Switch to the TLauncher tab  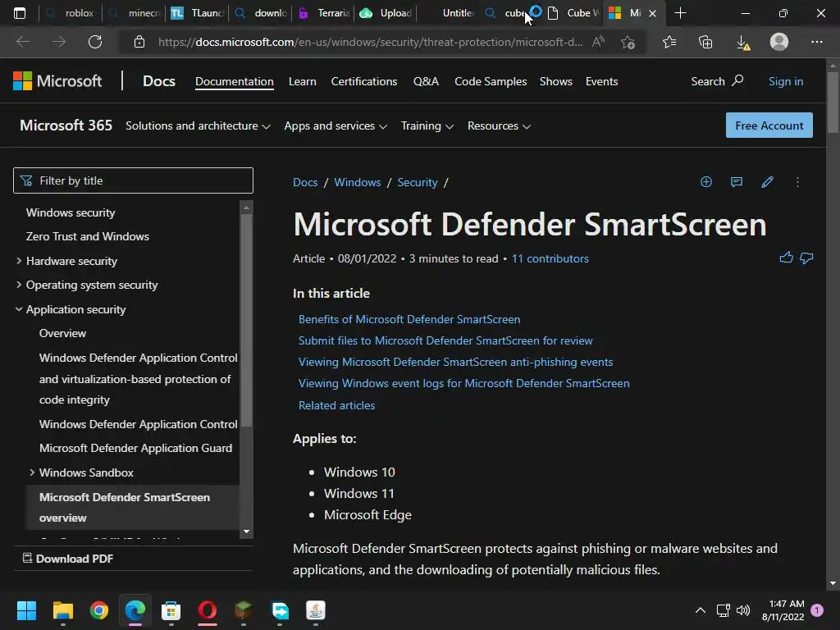(197, 13)
